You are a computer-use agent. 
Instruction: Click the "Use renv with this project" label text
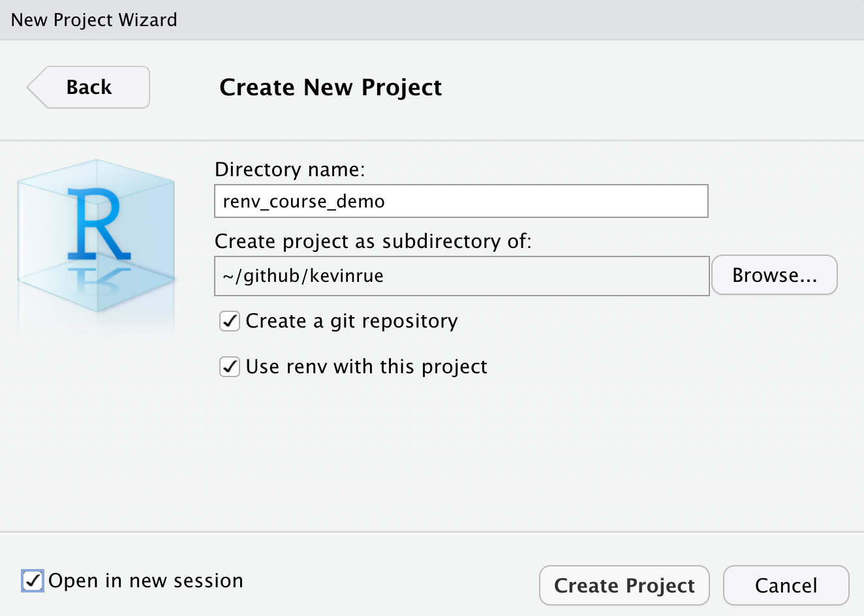(366, 367)
